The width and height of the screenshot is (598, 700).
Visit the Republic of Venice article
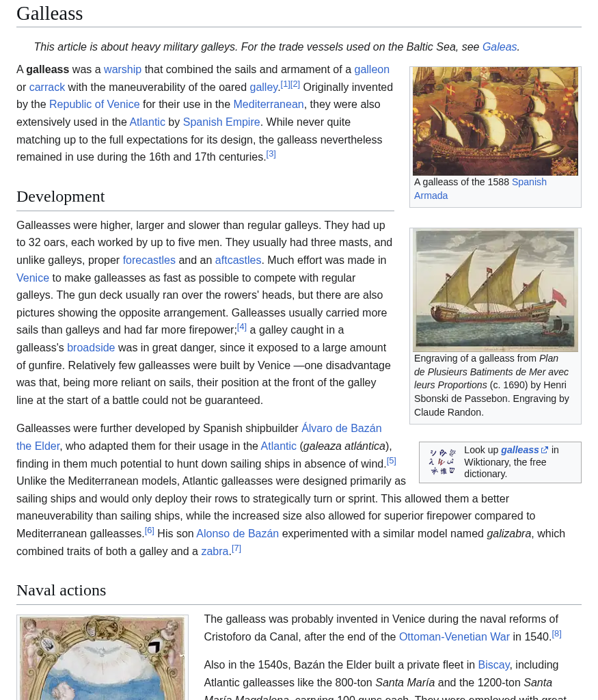94,105
